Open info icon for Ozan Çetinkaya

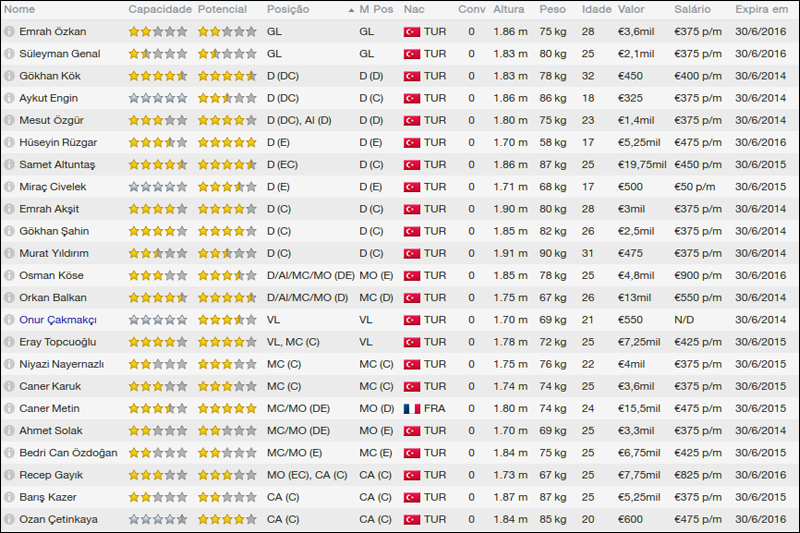click(x=9, y=520)
